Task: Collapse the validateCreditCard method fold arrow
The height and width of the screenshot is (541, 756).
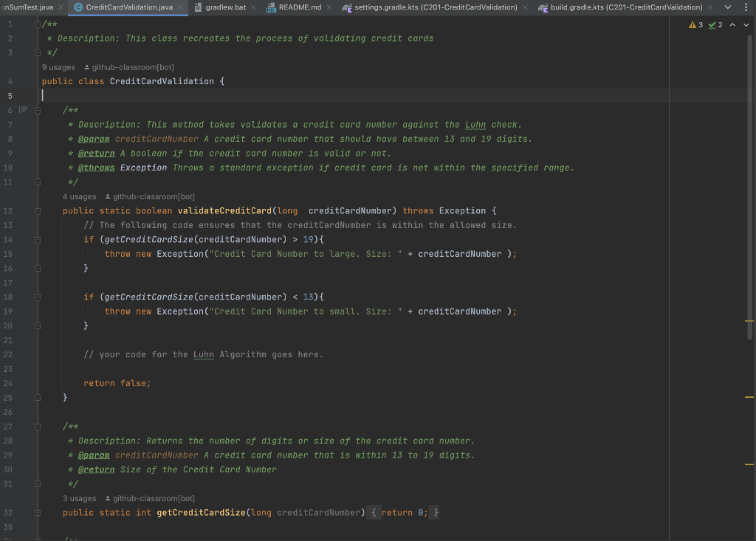Action: [x=36, y=210]
